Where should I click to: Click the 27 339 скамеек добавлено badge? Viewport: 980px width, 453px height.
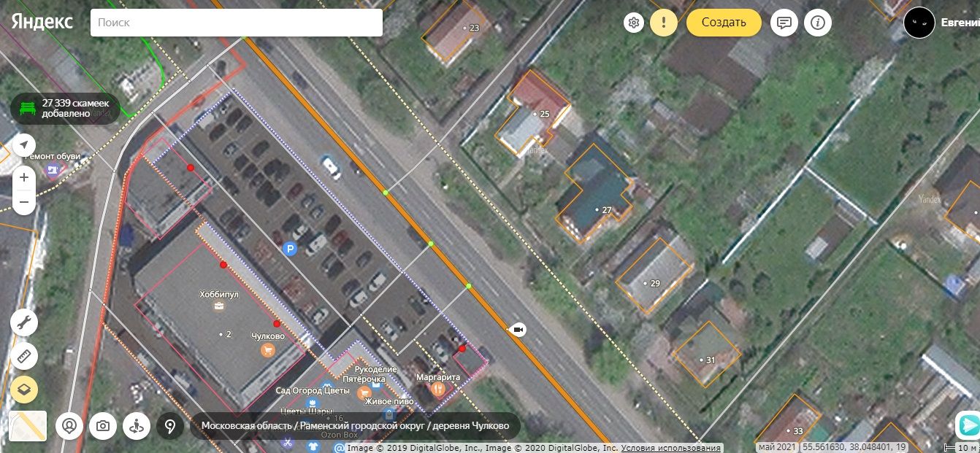(65, 109)
